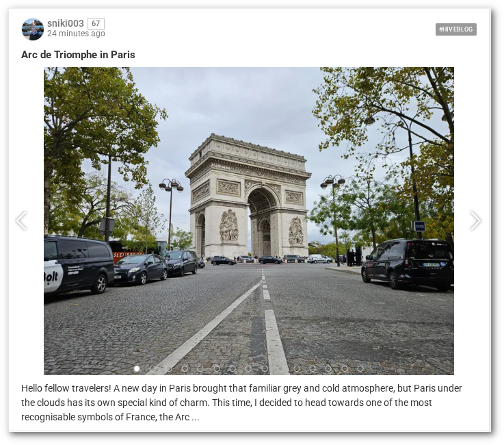504x445 pixels.
Task: Jump to the fifth carousel dot
Action: click(200, 369)
